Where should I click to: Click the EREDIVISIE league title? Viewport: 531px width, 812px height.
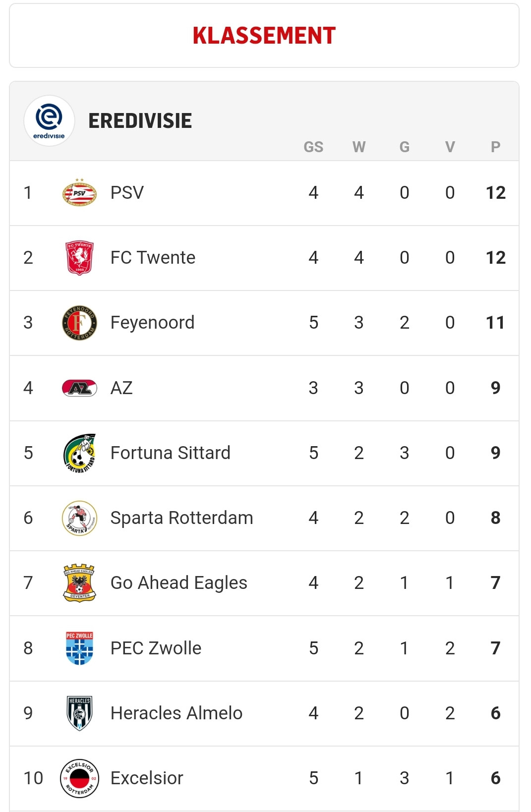coord(140,121)
